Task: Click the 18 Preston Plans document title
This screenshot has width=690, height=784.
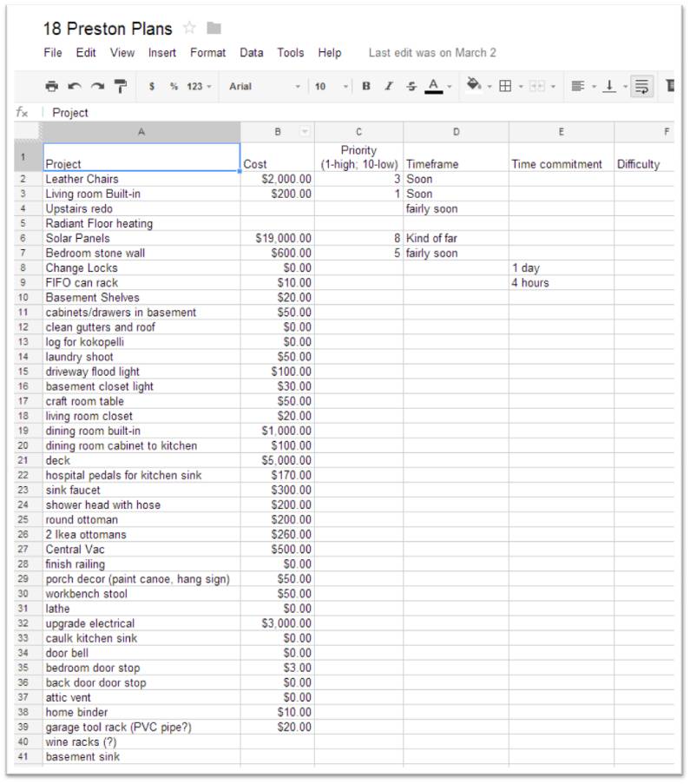Action: (x=108, y=29)
